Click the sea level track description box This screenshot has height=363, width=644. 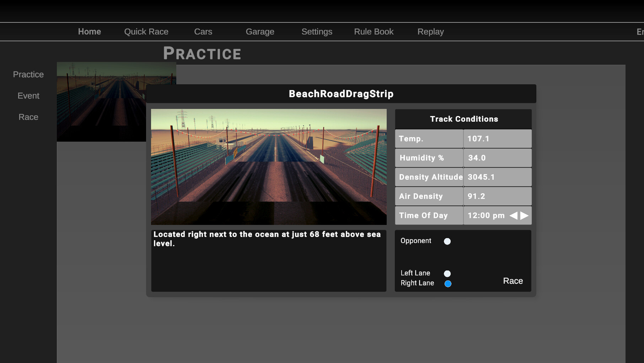click(x=269, y=261)
